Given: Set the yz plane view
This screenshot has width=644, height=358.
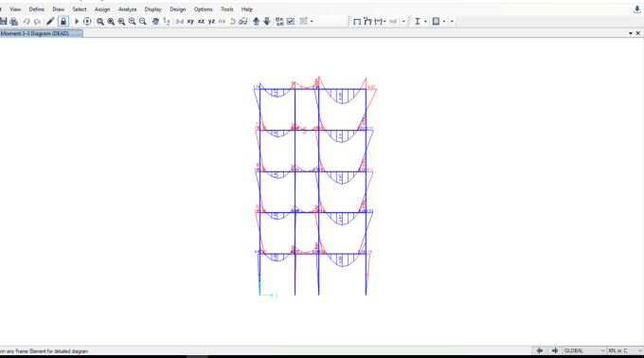Looking at the screenshot, I should [211, 22].
